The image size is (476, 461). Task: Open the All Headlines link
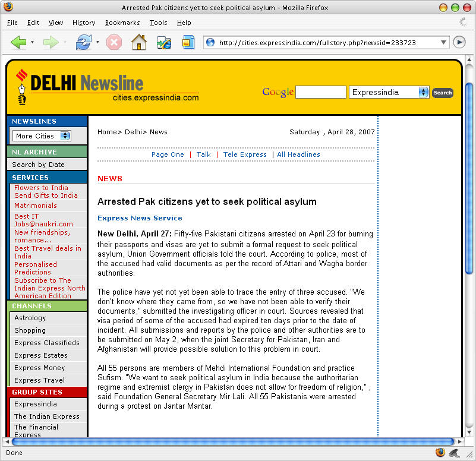point(298,154)
